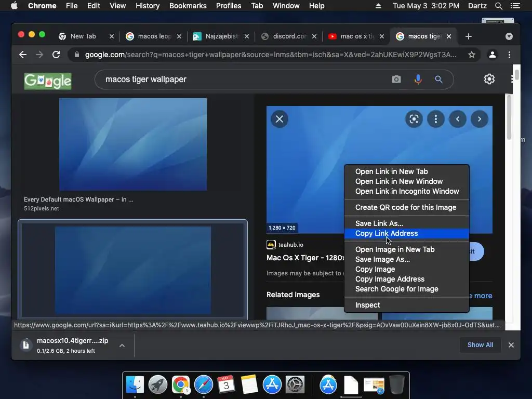Show previous image in preview
532x399 pixels.
pos(458,119)
